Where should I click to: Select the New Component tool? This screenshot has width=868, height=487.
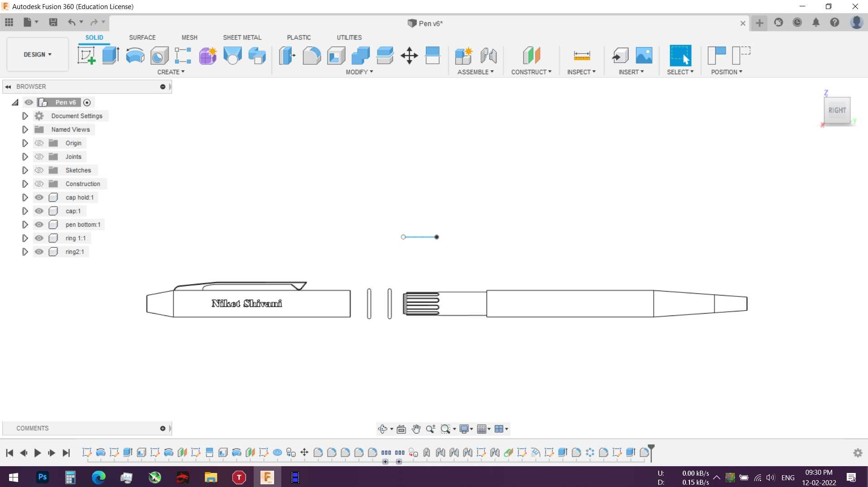464,56
